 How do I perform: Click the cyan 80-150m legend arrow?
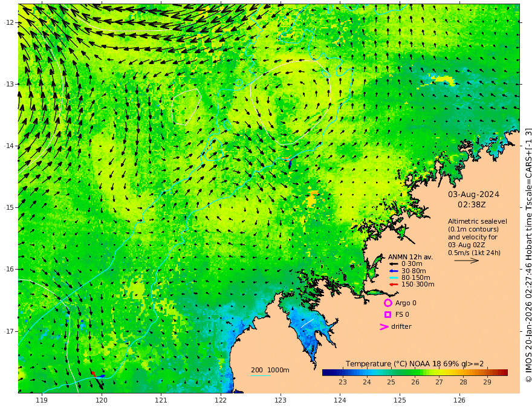click(394, 278)
